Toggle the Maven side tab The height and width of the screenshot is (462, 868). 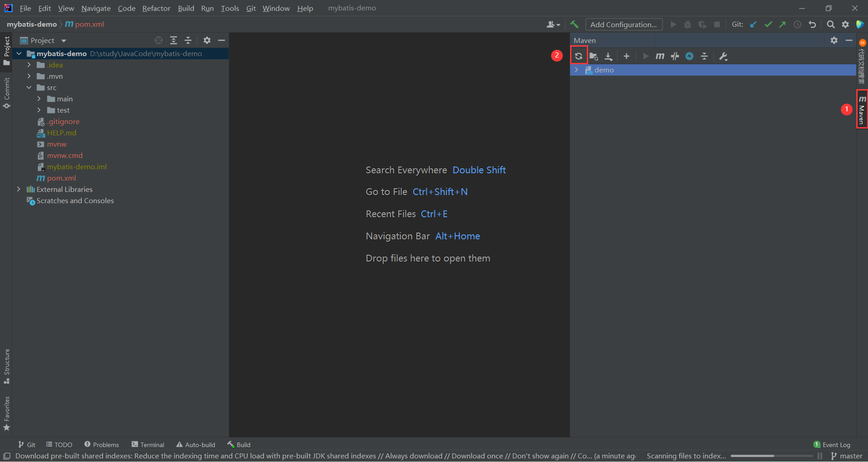pyautogui.click(x=862, y=109)
